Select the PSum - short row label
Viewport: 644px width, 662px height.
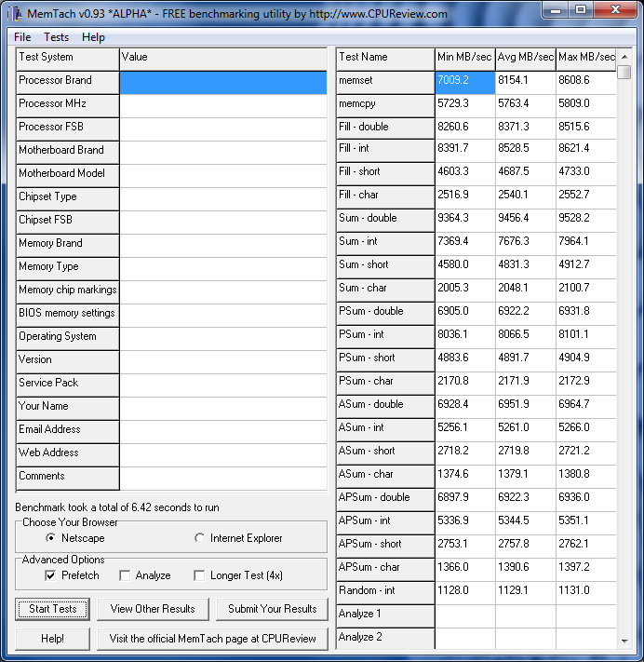coord(385,359)
